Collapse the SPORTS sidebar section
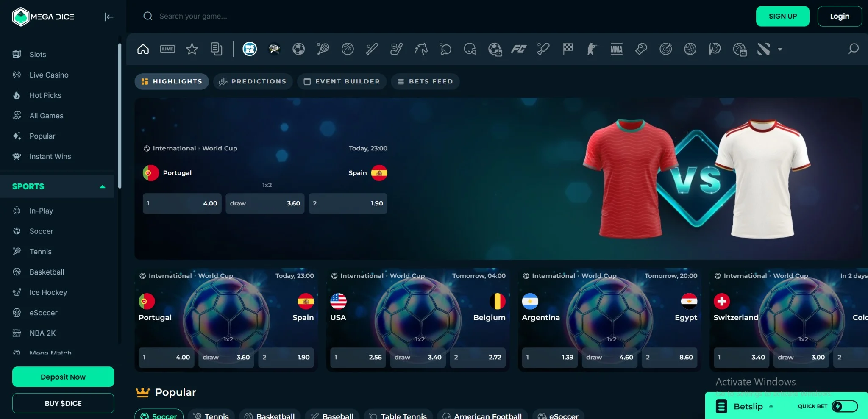Screen dimensions: 868x419 [102, 187]
